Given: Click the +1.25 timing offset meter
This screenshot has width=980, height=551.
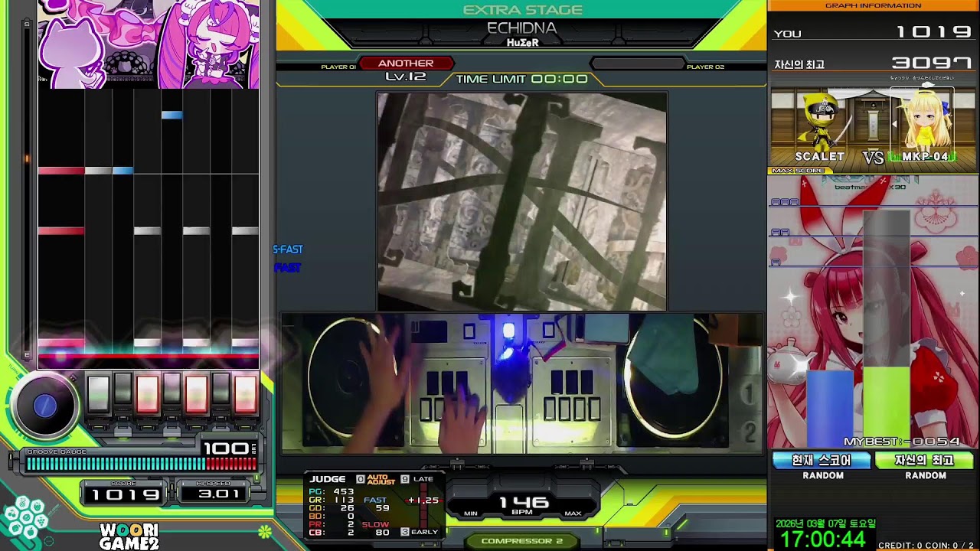Looking at the screenshot, I should pos(423,500).
